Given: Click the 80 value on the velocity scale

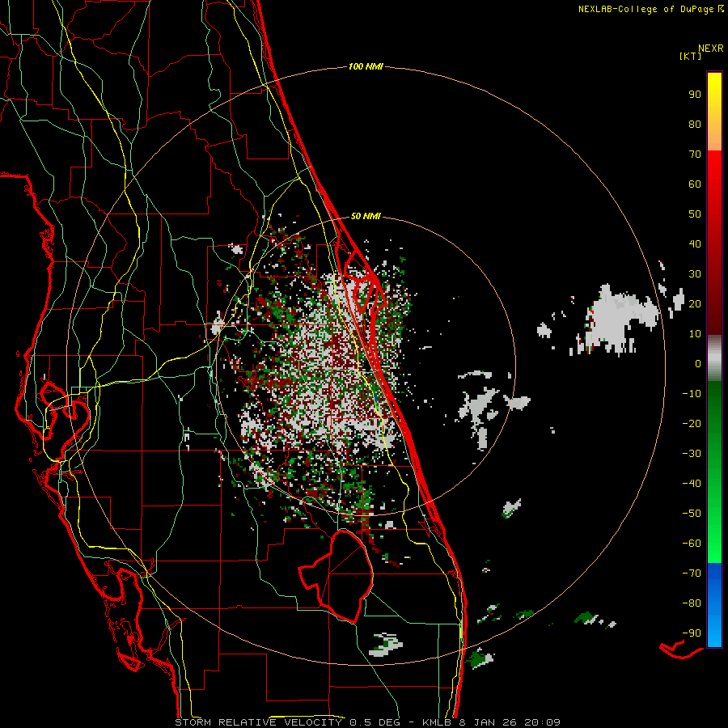Looking at the screenshot, I should (x=695, y=125).
